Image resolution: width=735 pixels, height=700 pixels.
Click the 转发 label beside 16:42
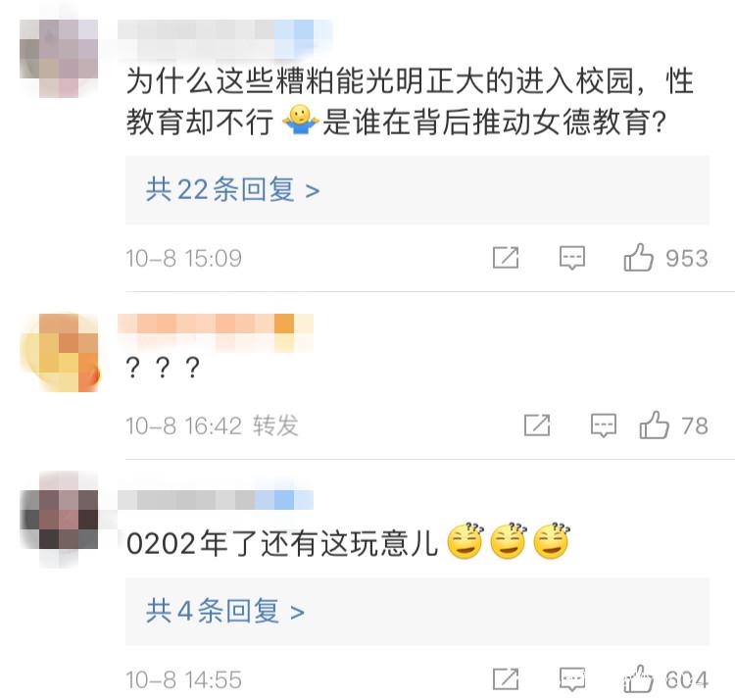coord(275,425)
